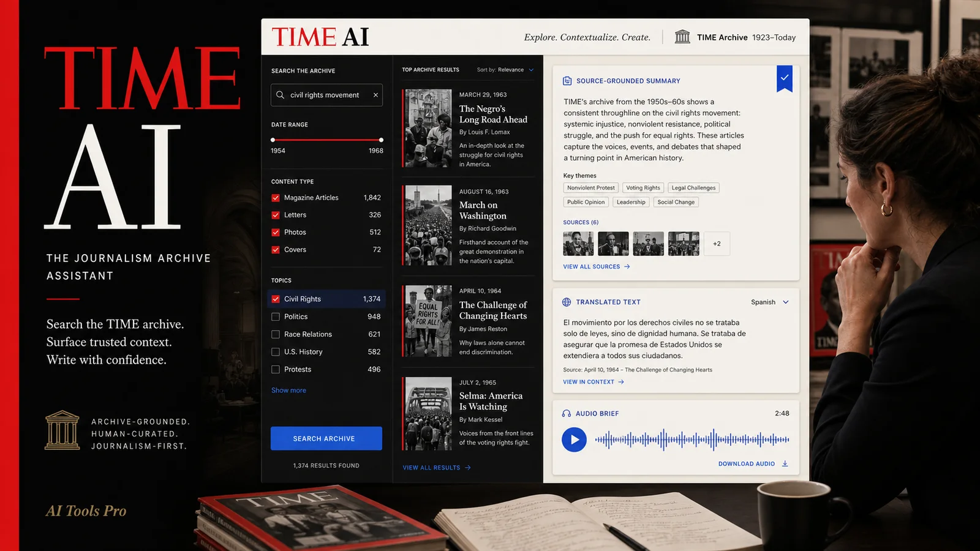Click the Equal Rights For All protest photo

428,321
